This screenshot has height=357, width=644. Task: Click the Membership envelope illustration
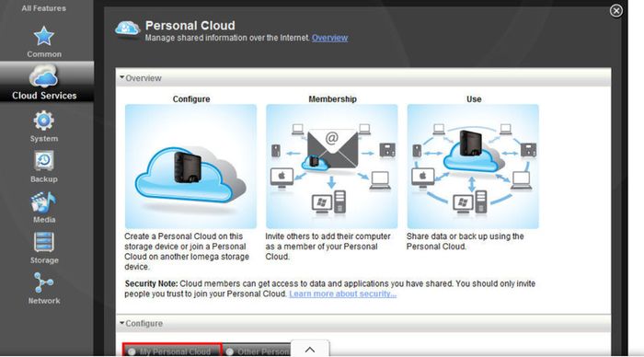click(x=332, y=167)
